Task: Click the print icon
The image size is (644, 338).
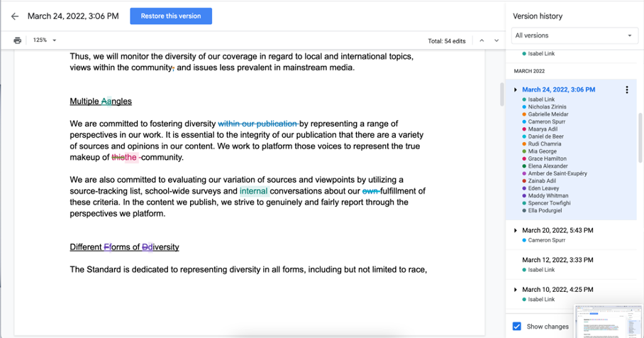Action: point(17,40)
